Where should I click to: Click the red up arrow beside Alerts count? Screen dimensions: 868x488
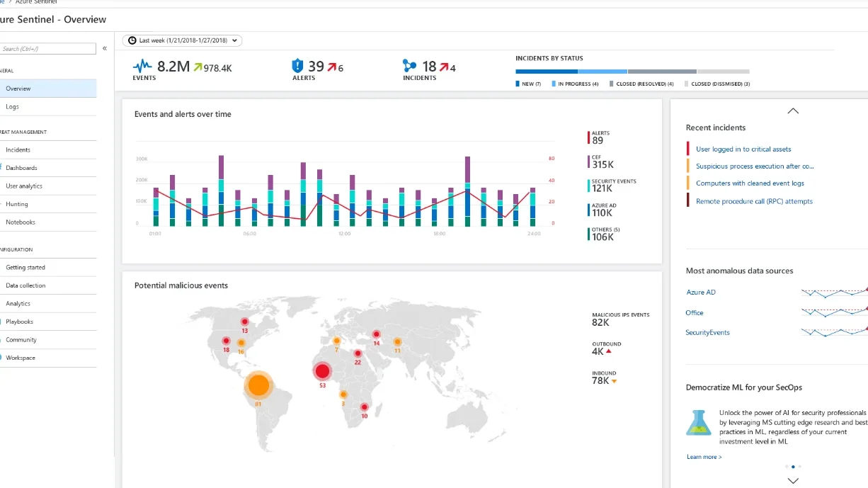[331, 67]
